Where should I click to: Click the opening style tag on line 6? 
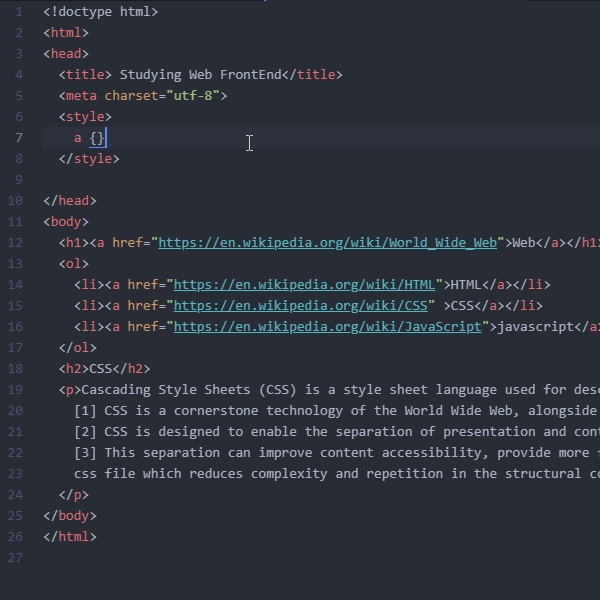pos(85,117)
